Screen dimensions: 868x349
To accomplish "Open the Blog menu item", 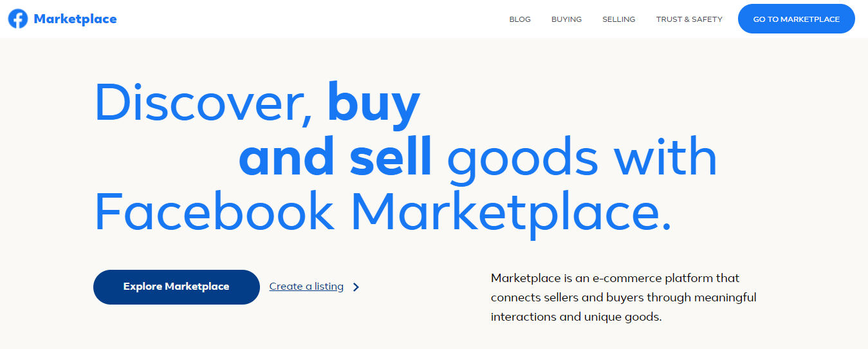I will [x=520, y=19].
